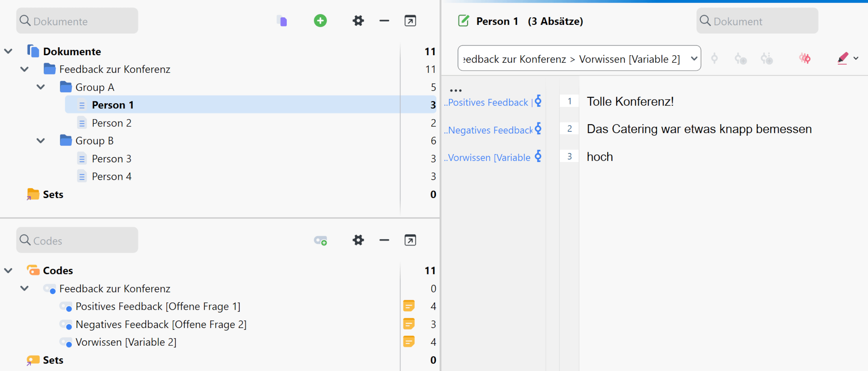This screenshot has height=371, width=868.
Task: Undock the Dokumente panel window
Action: coord(410,21)
